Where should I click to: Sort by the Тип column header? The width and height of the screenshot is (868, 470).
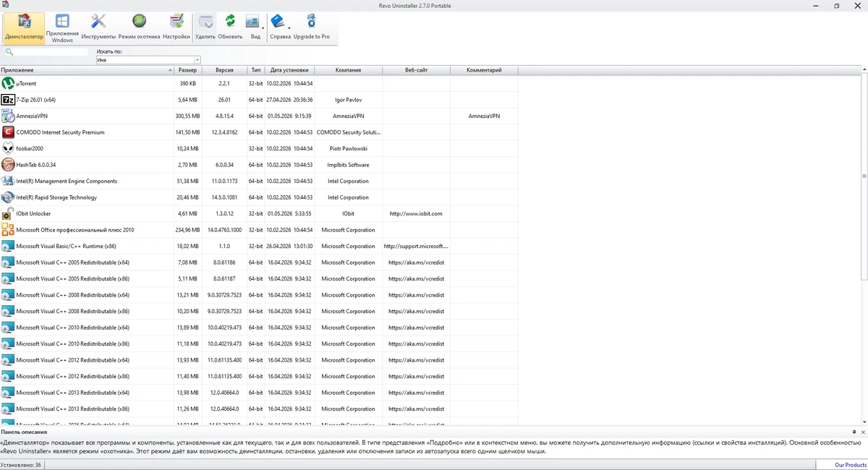(x=256, y=70)
